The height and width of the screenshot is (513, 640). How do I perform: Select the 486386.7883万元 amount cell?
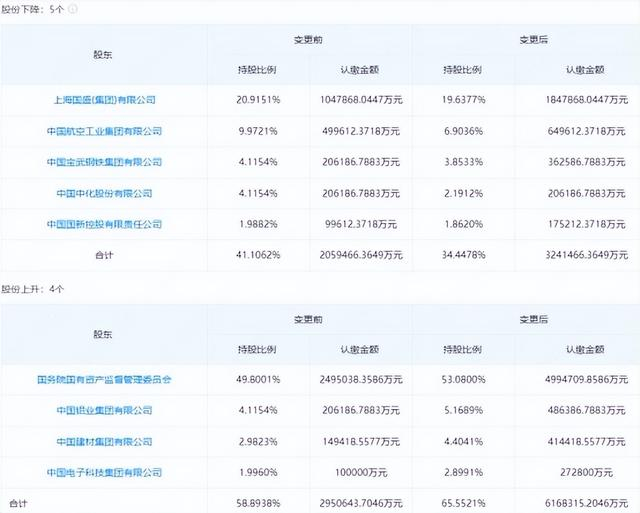pyautogui.click(x=587, y=410)
